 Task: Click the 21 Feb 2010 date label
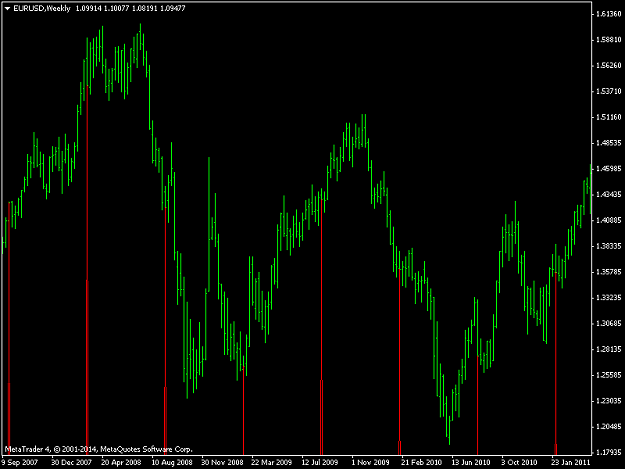click(421, 462)
